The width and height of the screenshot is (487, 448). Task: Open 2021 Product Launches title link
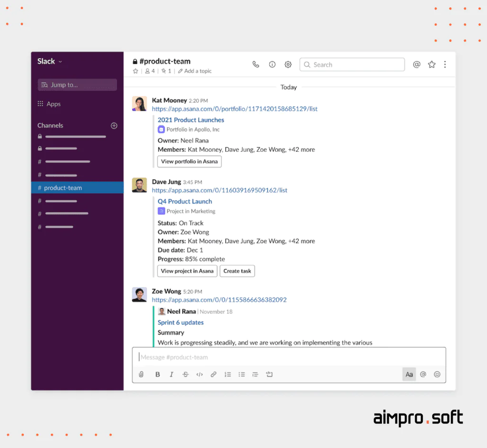(191, 120)
